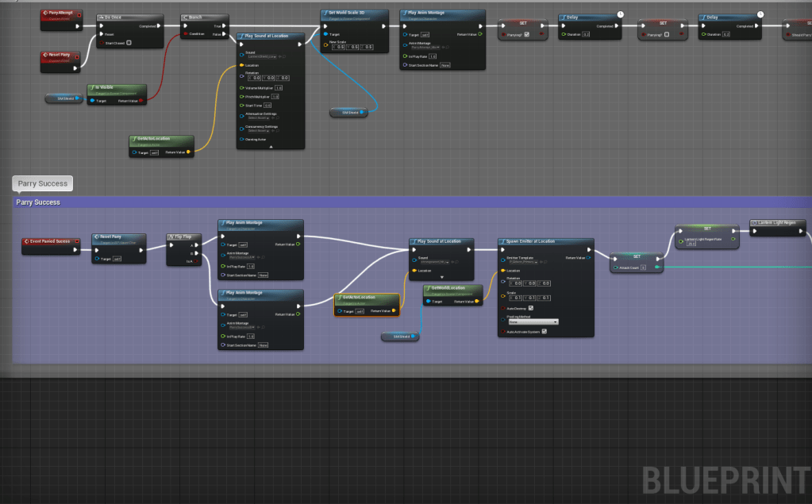The image size is (812, 504).
Task: Expand the Parry Success Play Sound at Location node's pins
Action: [x=441, y=276]
